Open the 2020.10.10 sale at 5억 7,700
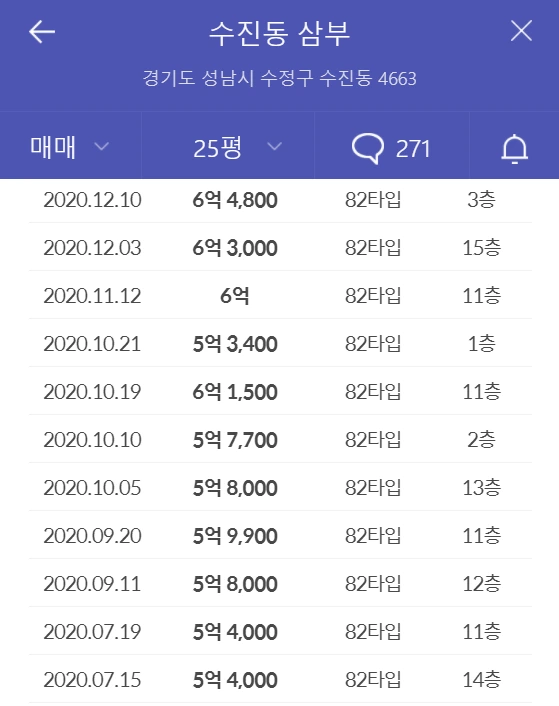The height and width of the screenshot is (706, 559). tap(280, 439)
